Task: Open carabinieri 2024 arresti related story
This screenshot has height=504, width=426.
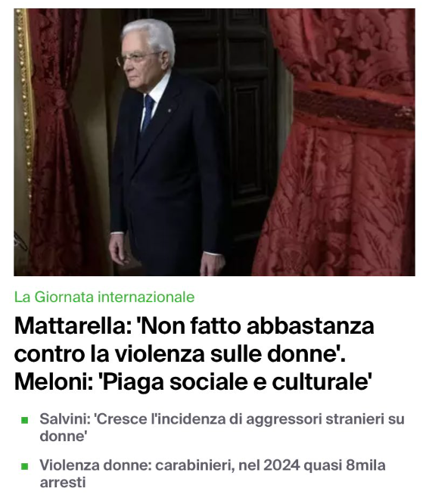Action: point(213,474)
